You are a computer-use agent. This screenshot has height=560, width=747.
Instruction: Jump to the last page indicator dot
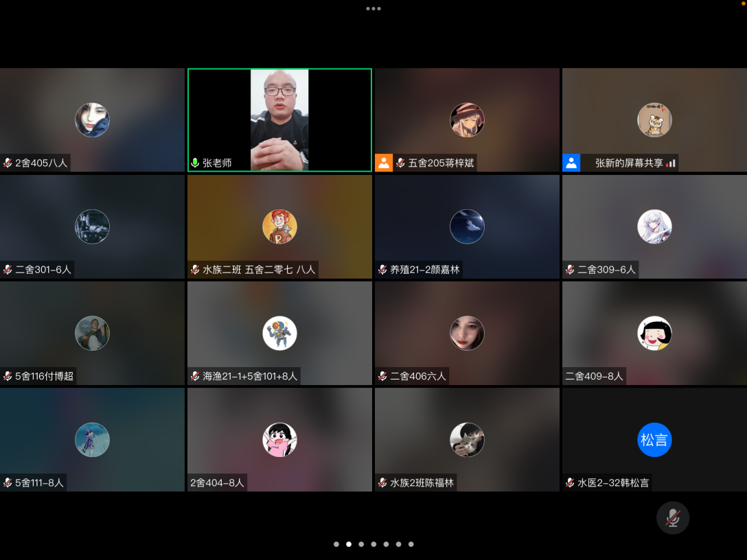(411, 544)
